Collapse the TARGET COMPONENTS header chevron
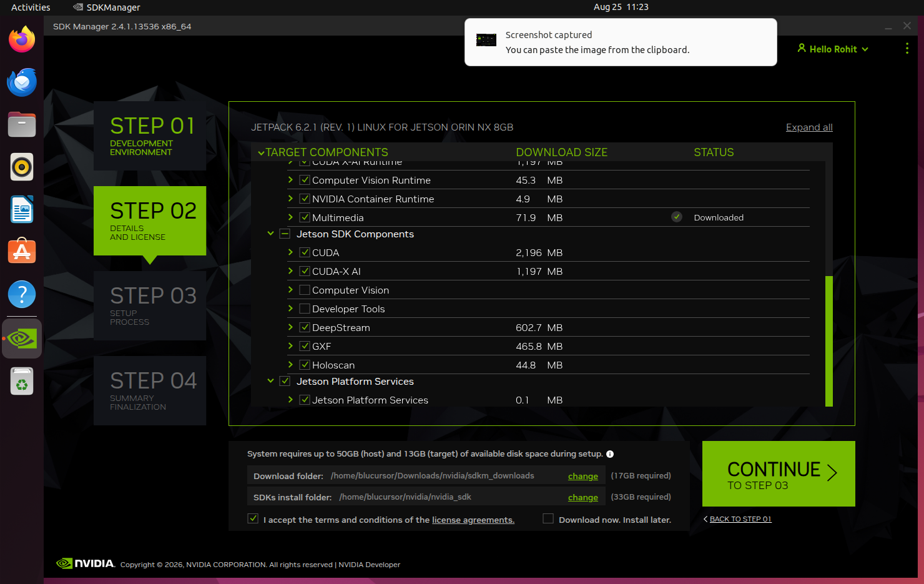924x584 pixels. [261, 153]
